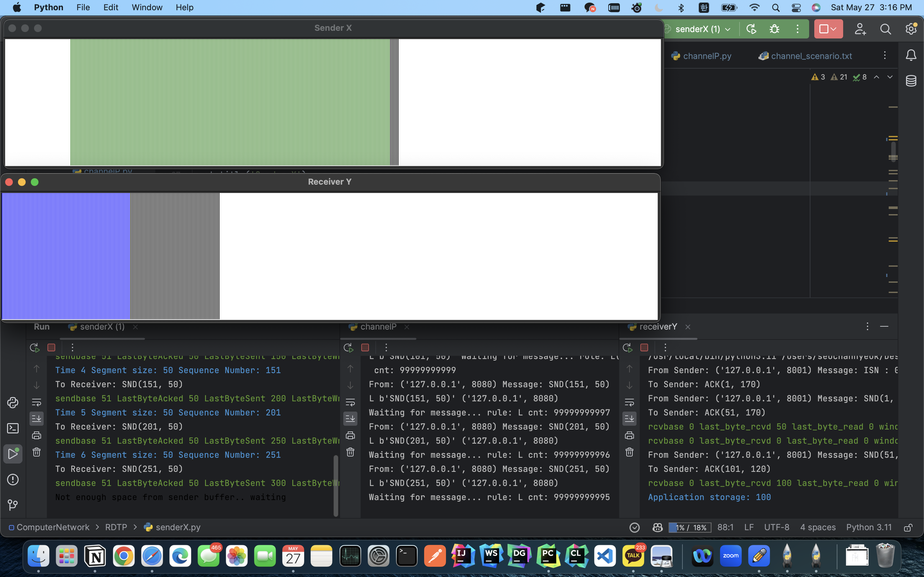Toggle soft-wrap in senderX console

click(37, 402)
